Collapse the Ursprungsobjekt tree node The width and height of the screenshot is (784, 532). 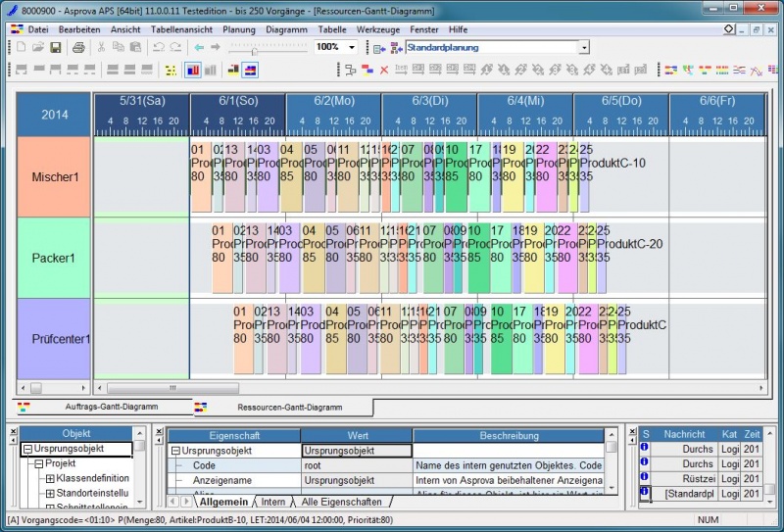pos(28,450)
